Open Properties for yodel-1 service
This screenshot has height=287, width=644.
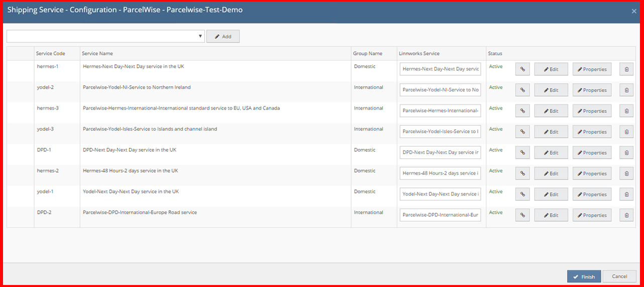pos(592,194)
